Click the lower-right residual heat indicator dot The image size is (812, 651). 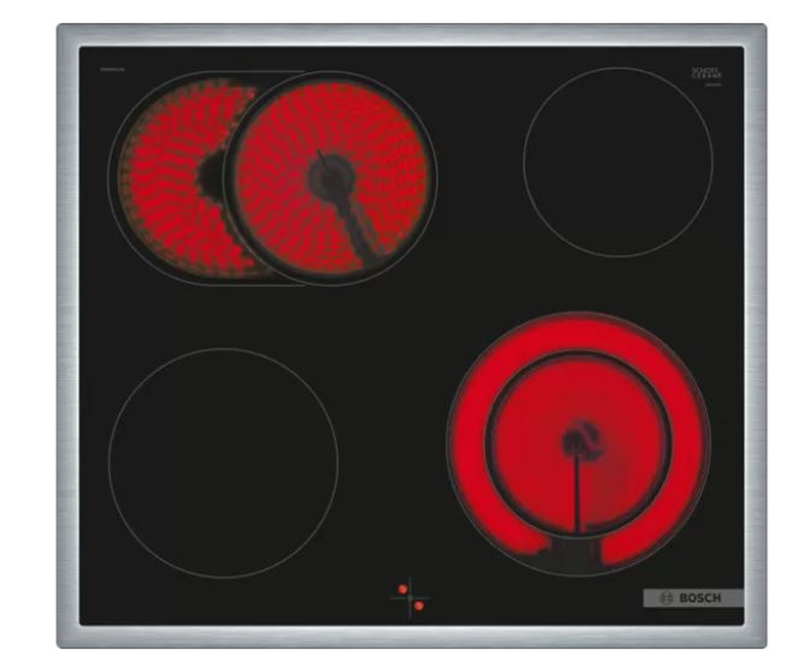pos(419,606)
